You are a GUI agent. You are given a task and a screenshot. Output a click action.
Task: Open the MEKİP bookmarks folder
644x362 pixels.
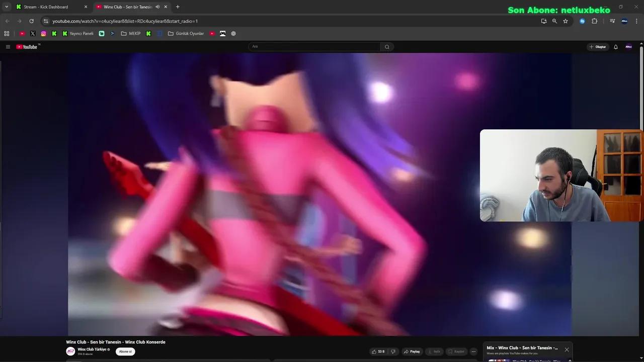click(x=131, y=34)
